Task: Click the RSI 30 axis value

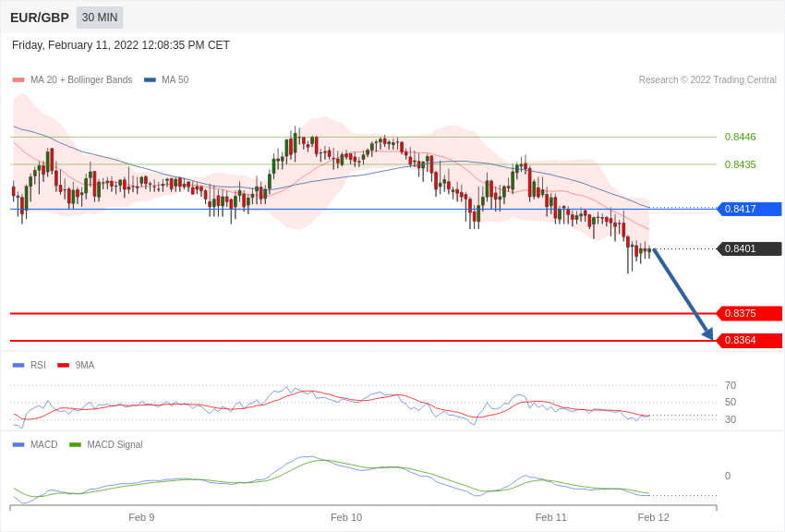Action: (x=731, y=419)
